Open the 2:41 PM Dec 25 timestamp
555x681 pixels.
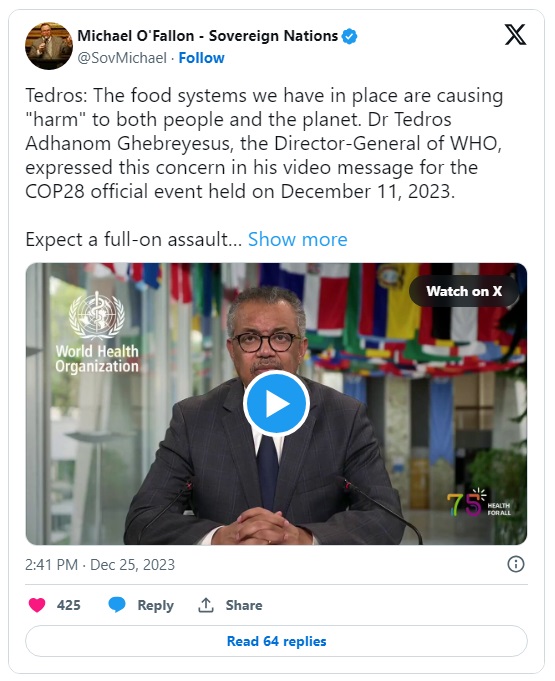click(100, 565)
